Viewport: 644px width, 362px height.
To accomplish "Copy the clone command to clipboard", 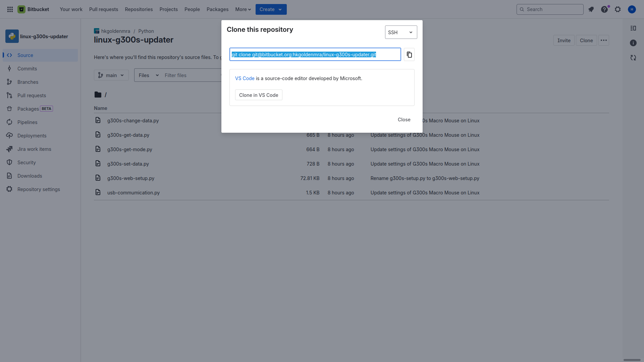I will [409, 54].
